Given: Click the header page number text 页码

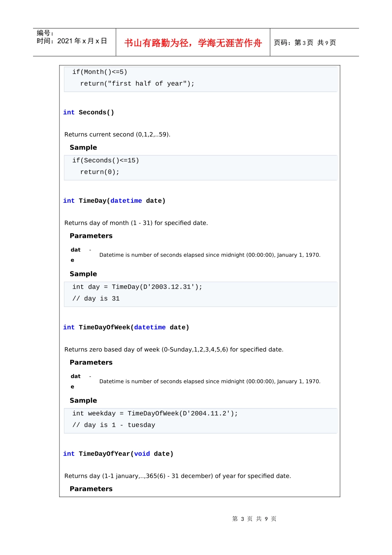Looking at the screenshot, I should tap(305, 43).
